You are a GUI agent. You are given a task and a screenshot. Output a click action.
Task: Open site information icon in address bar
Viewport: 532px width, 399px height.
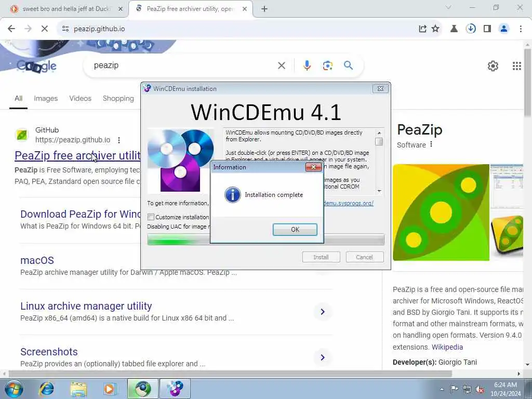click(x=65, y=29)
